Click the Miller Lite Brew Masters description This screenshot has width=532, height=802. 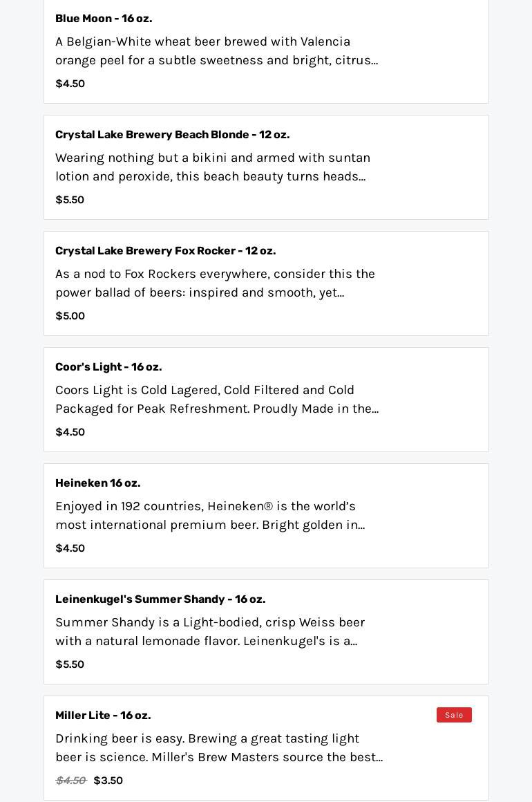point(218,748)
